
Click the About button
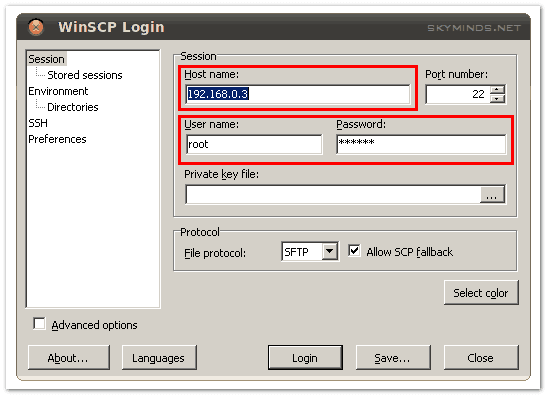click(x=69, y=358)
